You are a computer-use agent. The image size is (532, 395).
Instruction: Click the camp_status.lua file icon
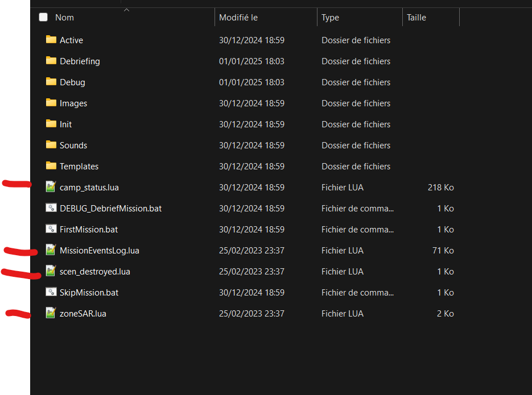(x=51, y=186)
